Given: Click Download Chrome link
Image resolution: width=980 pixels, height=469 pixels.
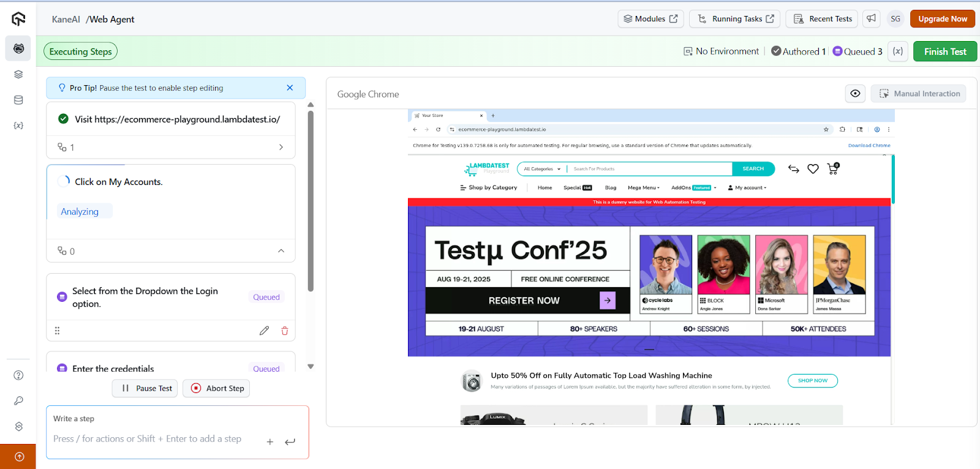Looking at the screenshot, I should 869,146.
